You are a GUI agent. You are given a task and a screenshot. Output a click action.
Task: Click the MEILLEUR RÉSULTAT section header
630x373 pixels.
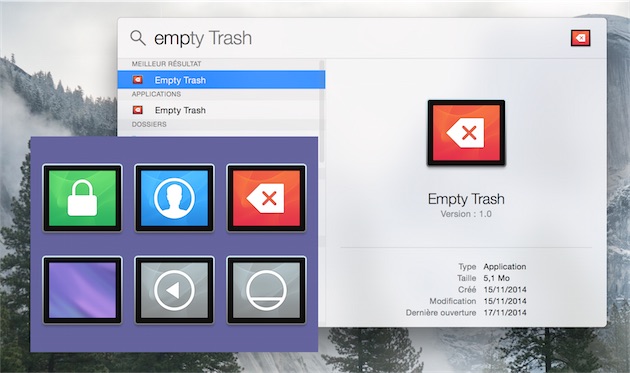click(x=166, y=64)
